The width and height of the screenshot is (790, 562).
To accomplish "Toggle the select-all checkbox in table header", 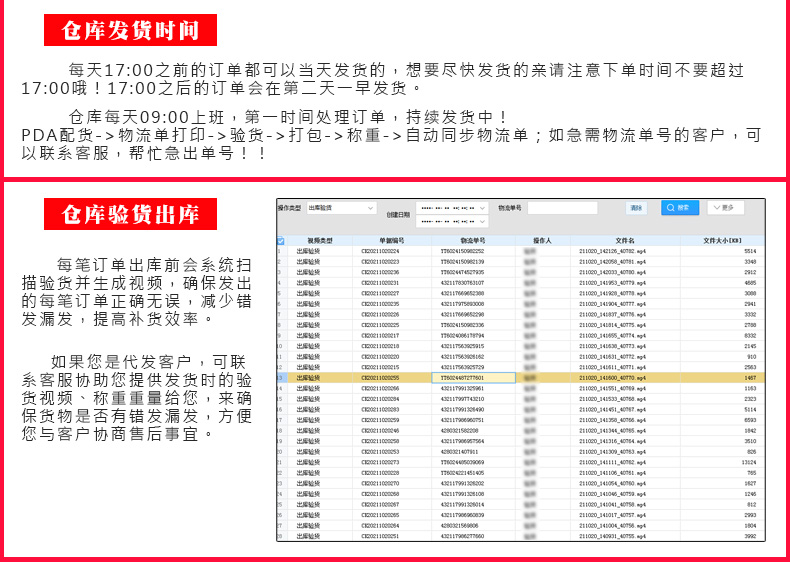I will pos(281,241).
